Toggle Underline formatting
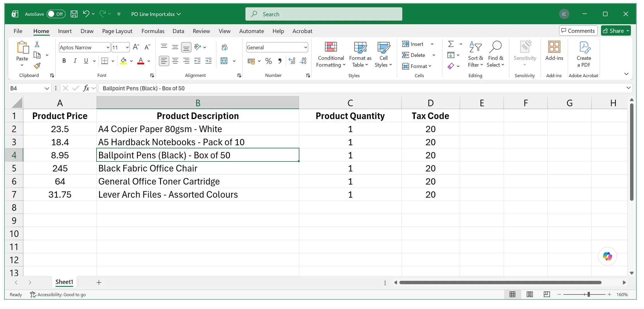The height and width of the screenshot is (309, 644). tap(86, 61)
